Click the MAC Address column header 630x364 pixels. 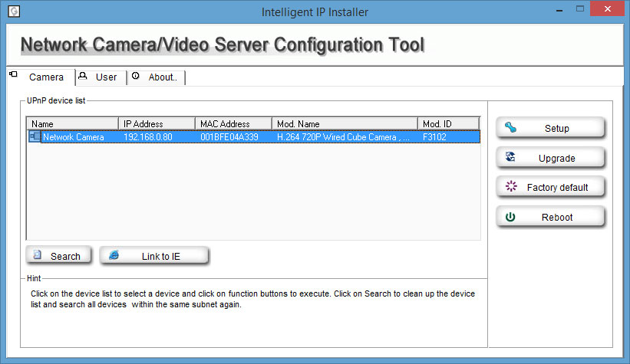(x=233, y=123)
